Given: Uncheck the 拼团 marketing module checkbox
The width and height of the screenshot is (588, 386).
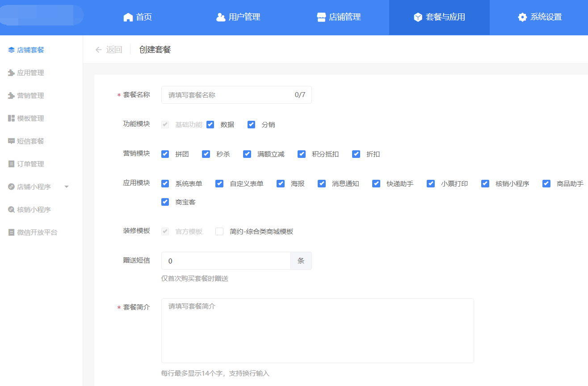Looking at the screenshot, I should pyautogui.click(x=165, y=154).
